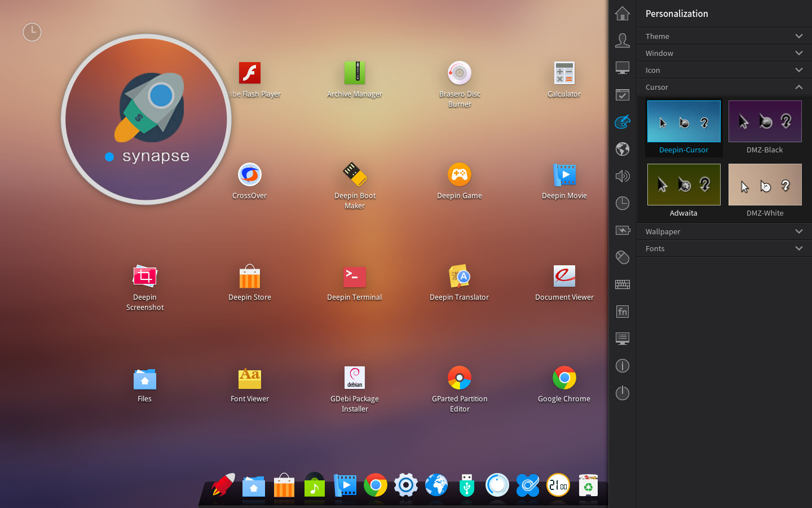This screenshot has width=812, height=508.
Task: Expand the Theme section
Action: click(725, 36)
